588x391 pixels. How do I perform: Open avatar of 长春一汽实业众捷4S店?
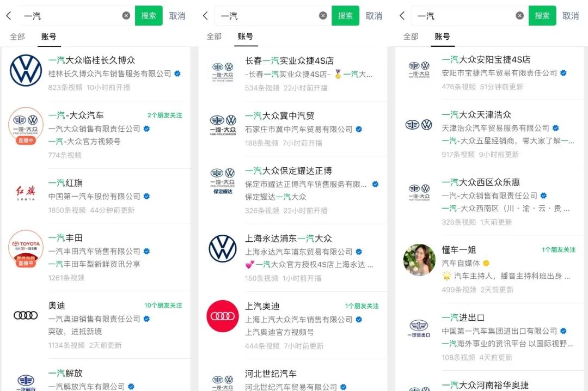(x=223, y=71)
